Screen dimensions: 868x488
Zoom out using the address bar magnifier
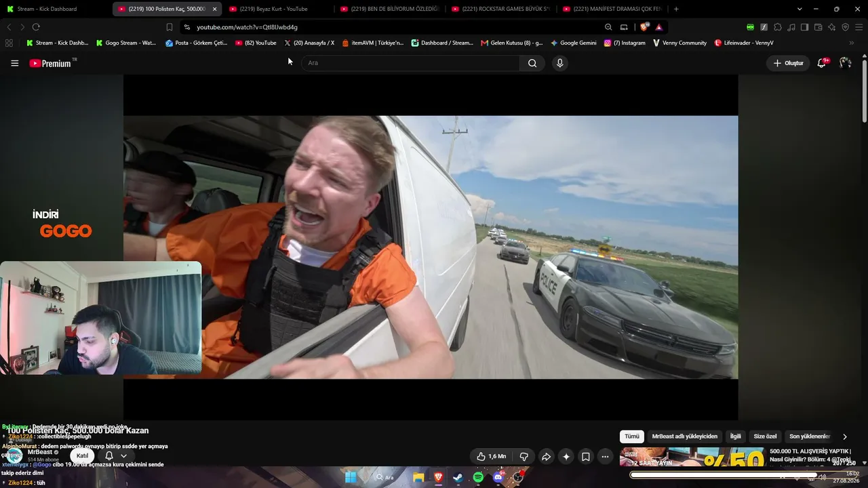click(x=608, y=27)
